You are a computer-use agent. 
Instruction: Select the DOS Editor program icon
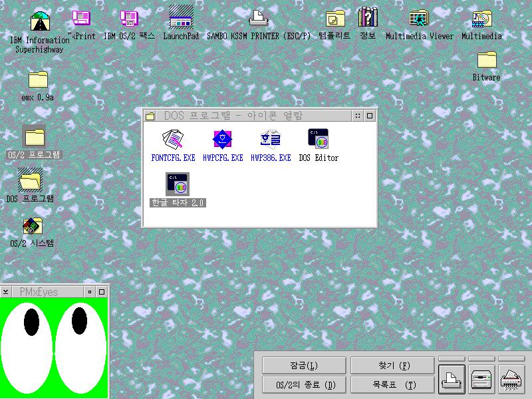point(319,139)
